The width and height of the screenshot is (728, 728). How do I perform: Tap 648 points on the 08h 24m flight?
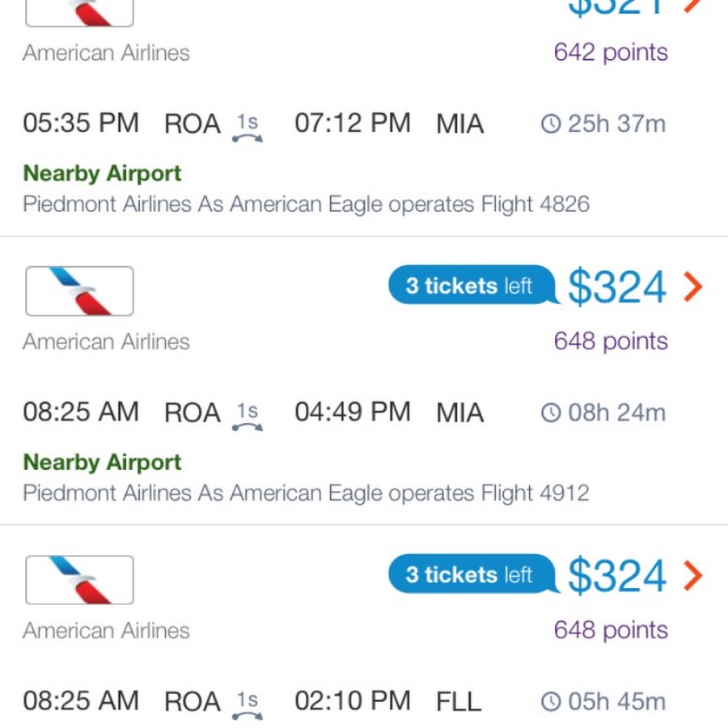[x=611, y=341]
